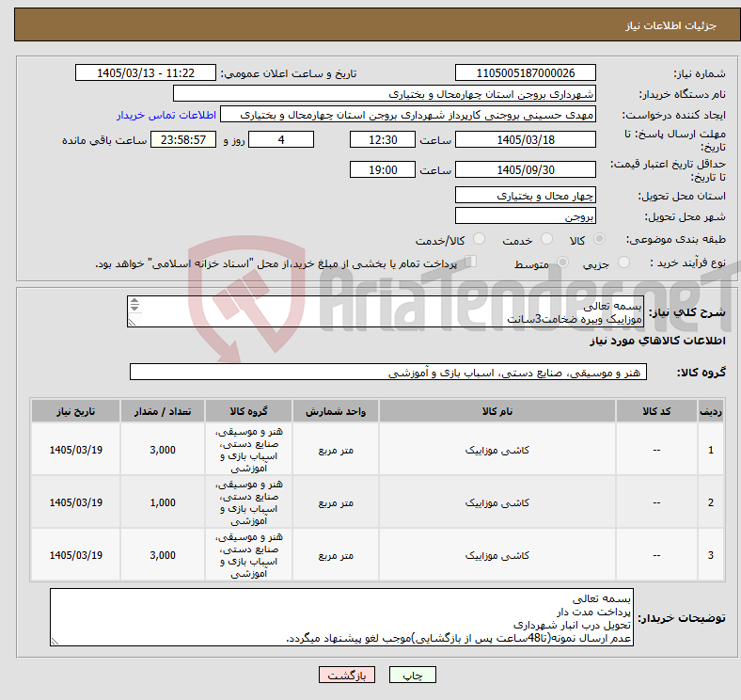Click the resize grip of شرح کلی نیاز box
The width and height of the screenshot is (741, 700).
[x=132, y=322]
